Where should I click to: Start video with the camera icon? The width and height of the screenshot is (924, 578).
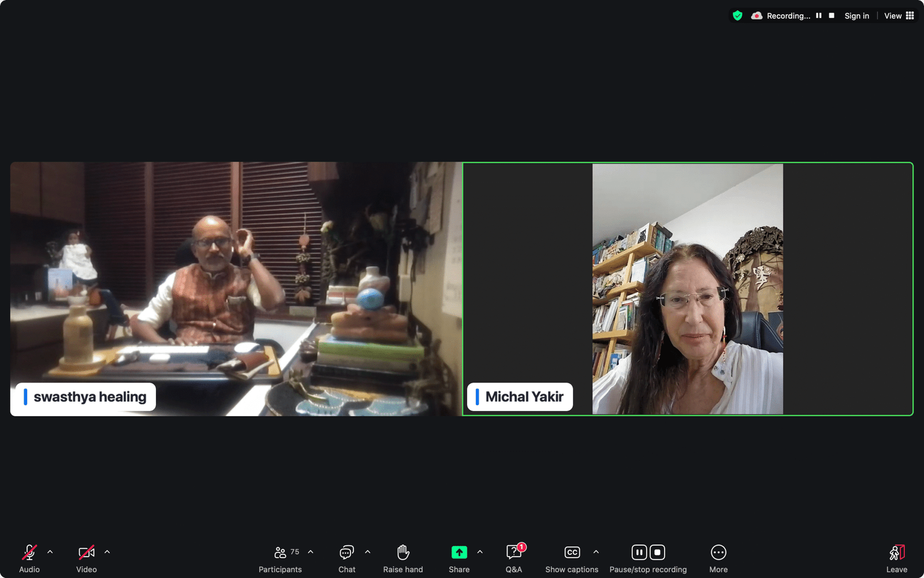tap(87, 553)
